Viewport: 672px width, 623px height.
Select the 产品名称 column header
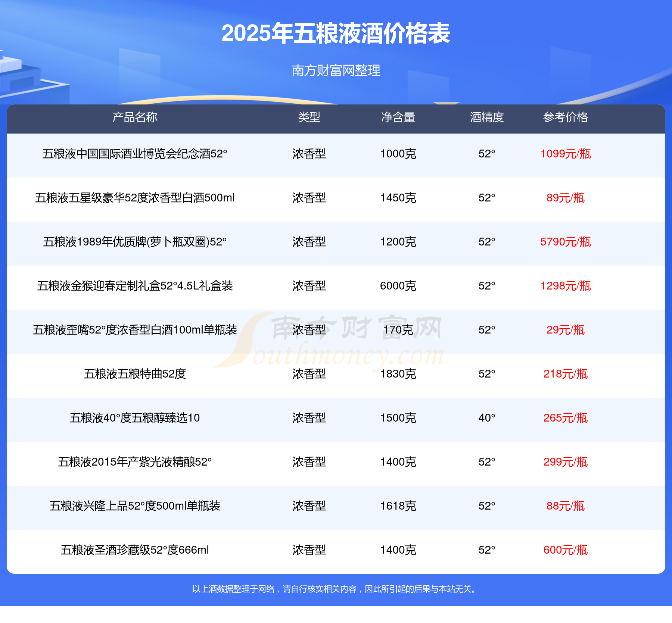pyautogui.click(x=135, y=117)
